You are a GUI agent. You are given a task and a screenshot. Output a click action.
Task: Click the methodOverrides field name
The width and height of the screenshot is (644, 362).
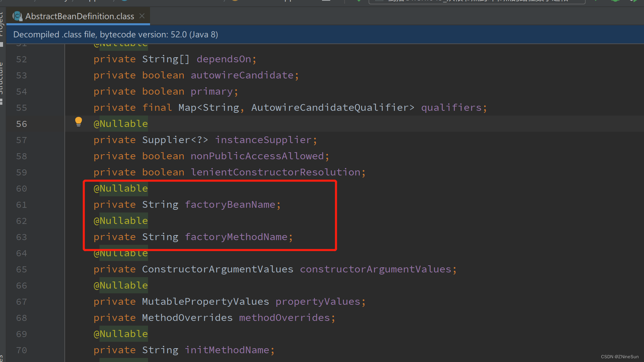[285, 318]
